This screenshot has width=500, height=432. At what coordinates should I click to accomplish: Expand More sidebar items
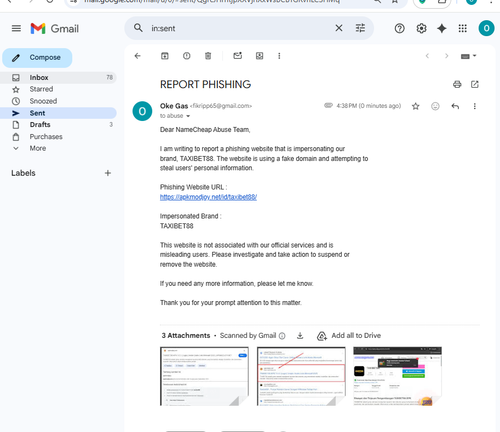click(x=58, y=148)
